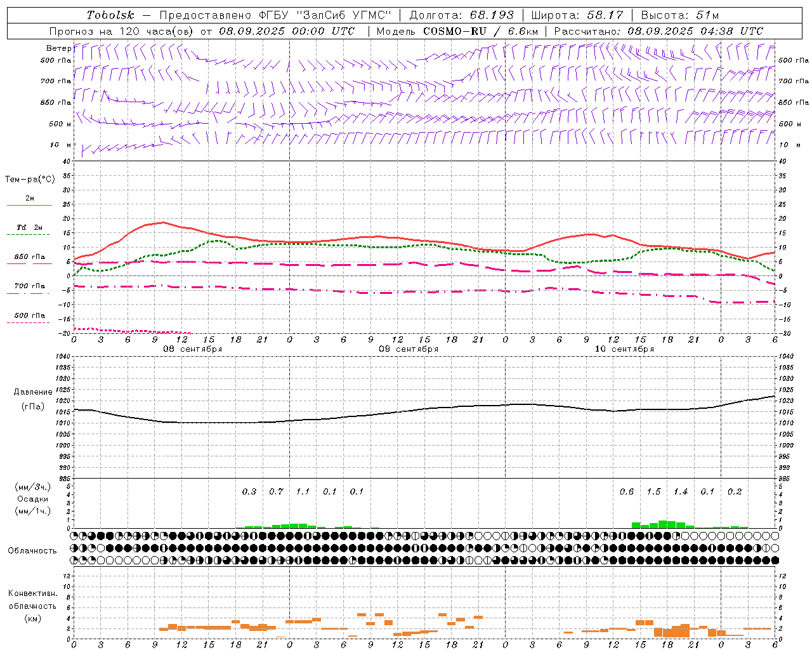Image resolution: width=812 pixels, height=650 pixels.
Task: Click the 'Тем-ра(°C)' temperature panel label
Action: click(30, 180)
